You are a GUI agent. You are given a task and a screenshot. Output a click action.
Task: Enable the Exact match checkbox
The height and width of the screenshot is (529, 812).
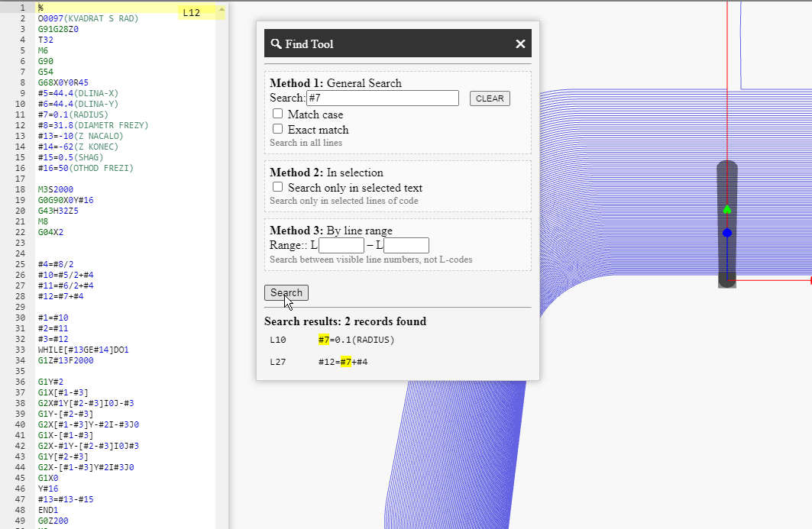[277, 129]
